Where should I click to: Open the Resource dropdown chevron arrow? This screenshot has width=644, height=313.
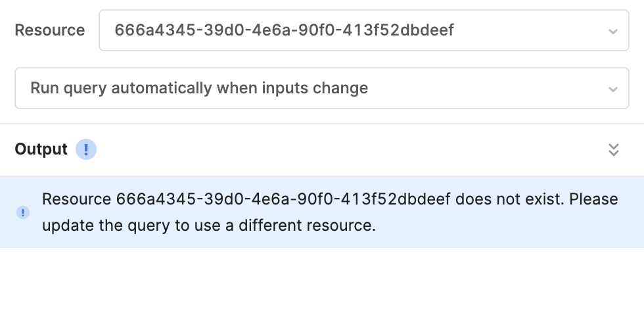pos(612,31)
